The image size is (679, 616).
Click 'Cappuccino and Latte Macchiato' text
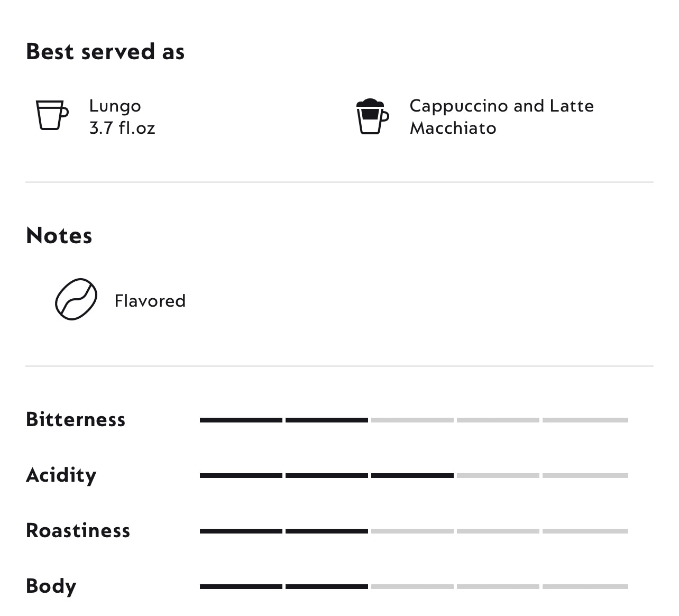501,117
